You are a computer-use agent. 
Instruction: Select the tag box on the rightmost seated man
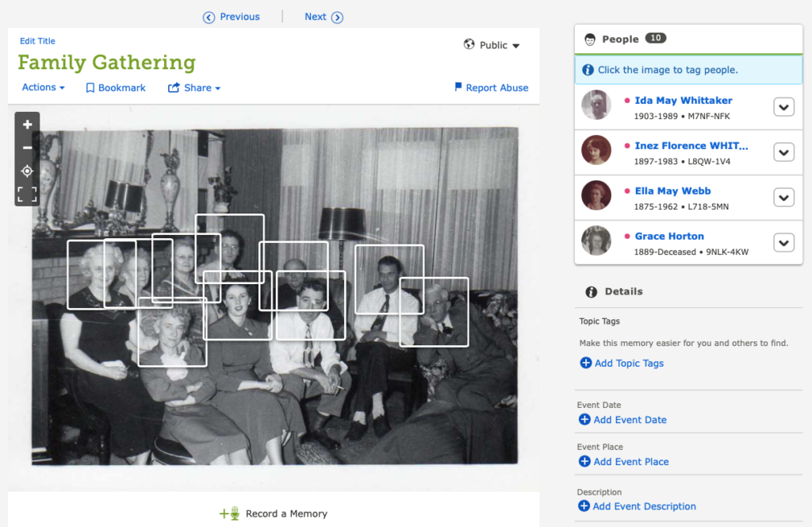434,312
